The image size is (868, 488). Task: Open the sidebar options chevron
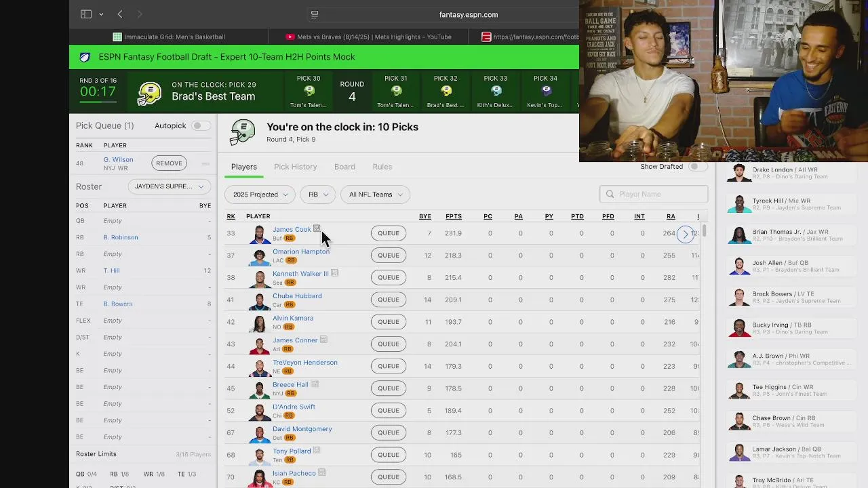101,14
